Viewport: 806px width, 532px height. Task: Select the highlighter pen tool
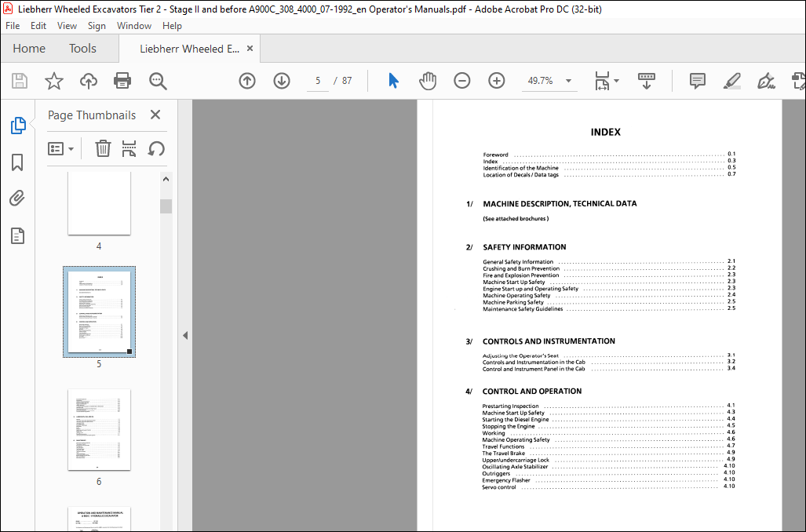pyautogui.click(x=732, y=81)
